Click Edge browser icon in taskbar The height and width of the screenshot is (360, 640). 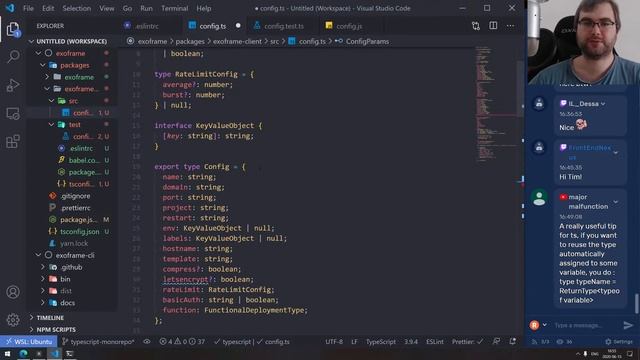23,353
